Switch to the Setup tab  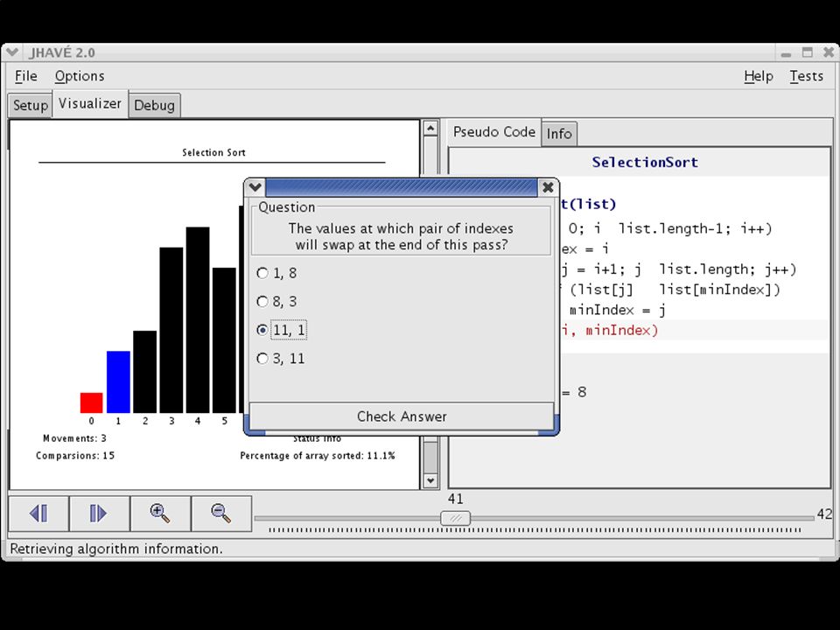30,105
